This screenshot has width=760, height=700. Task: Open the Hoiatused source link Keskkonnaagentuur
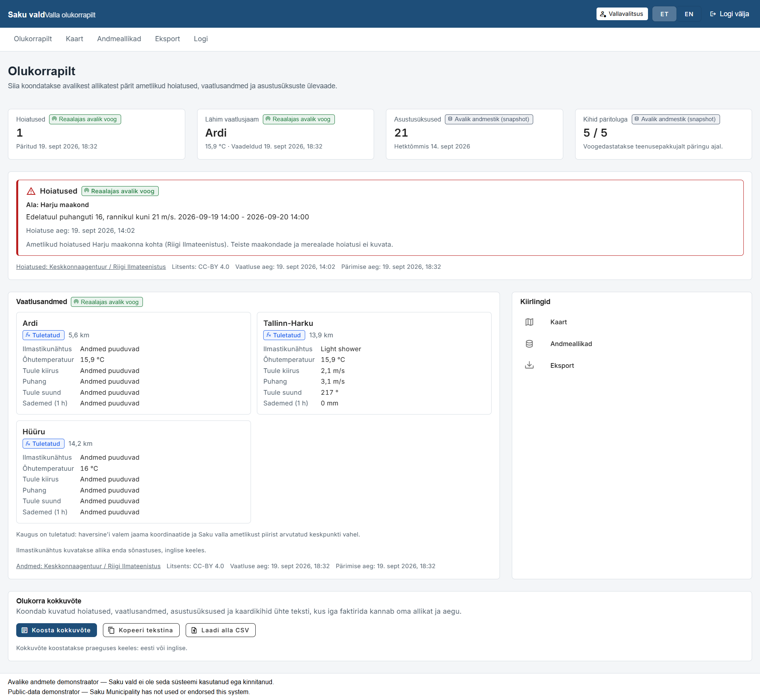[x=91, y=267]
